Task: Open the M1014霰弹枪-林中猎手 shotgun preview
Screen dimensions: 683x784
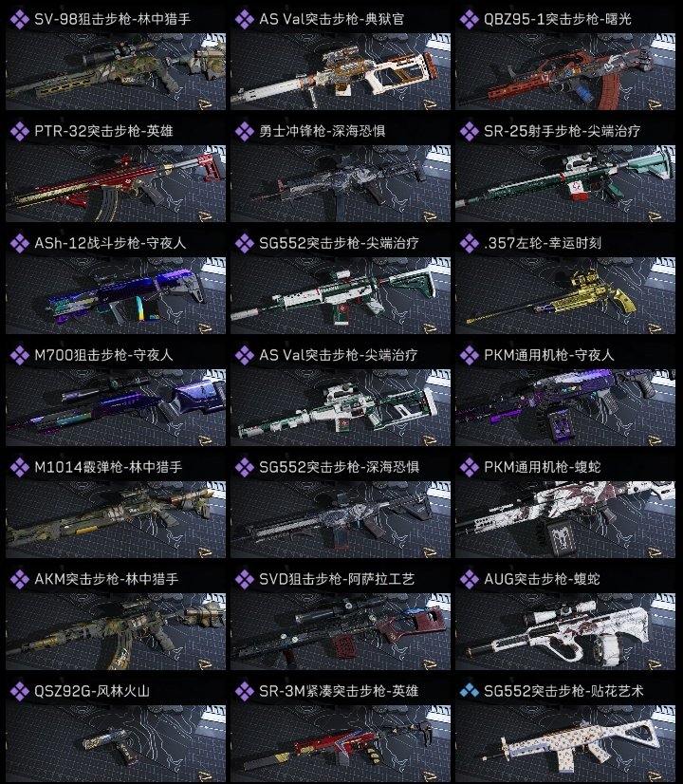Action: click(116, 519)
